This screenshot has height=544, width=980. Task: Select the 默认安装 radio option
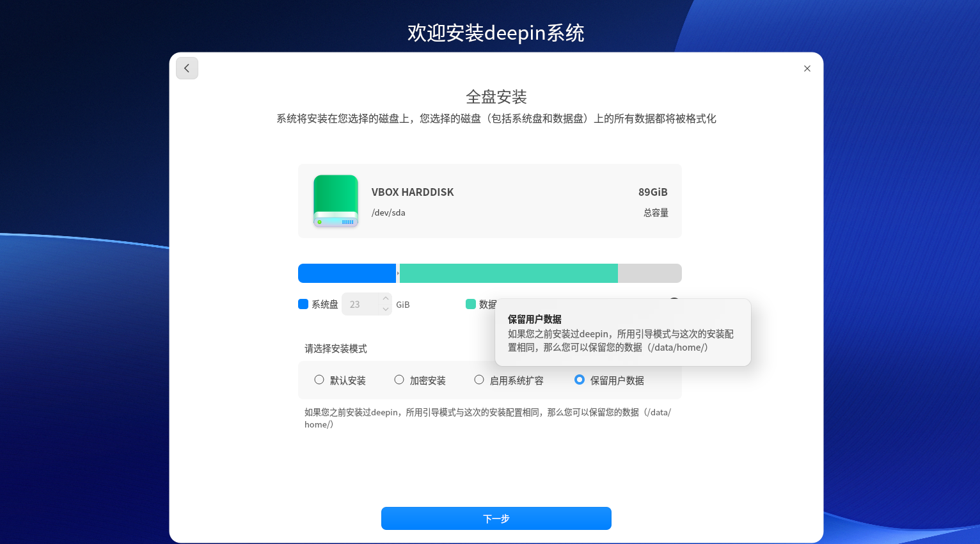[319, 380]
